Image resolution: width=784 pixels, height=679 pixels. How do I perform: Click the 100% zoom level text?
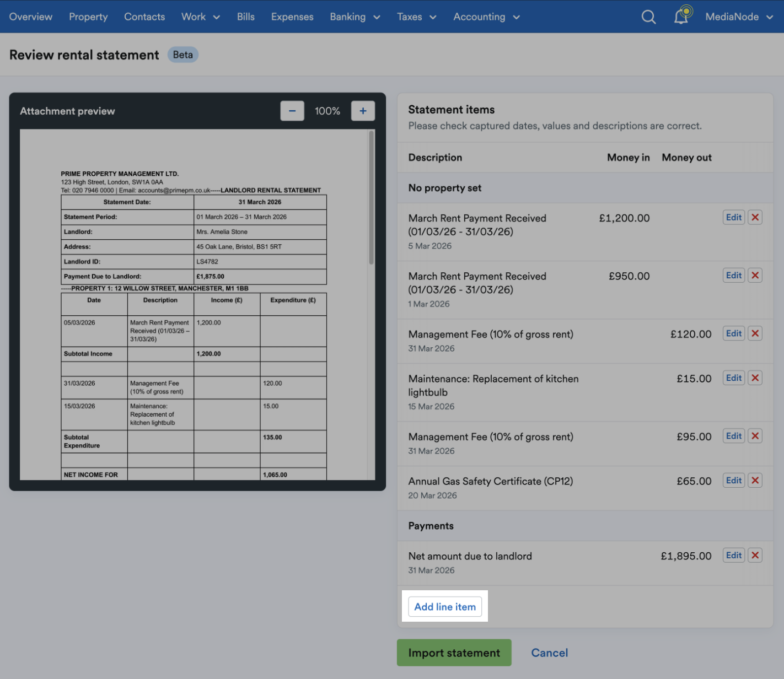click(x=327, y=111)
